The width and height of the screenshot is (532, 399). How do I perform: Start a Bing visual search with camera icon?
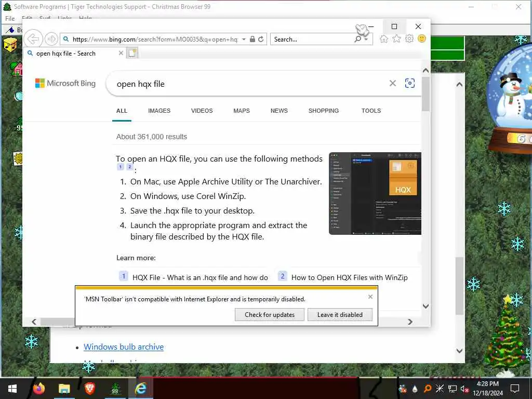410,83
